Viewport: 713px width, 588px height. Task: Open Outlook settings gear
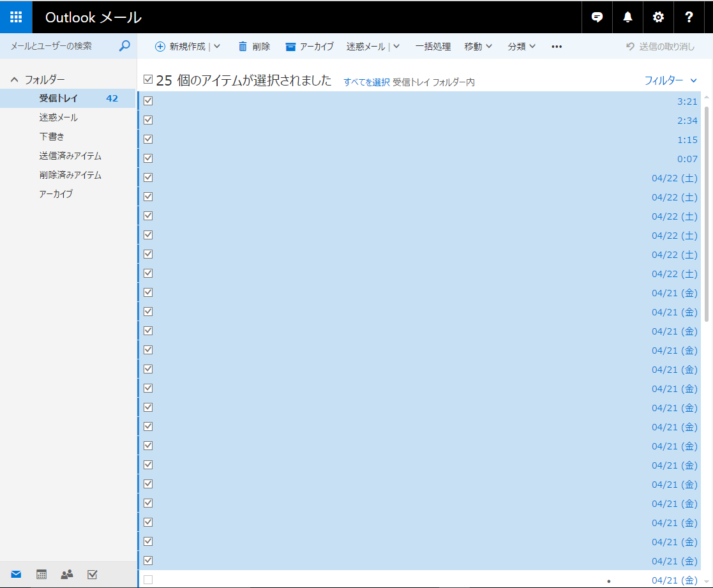click(658, 17)
